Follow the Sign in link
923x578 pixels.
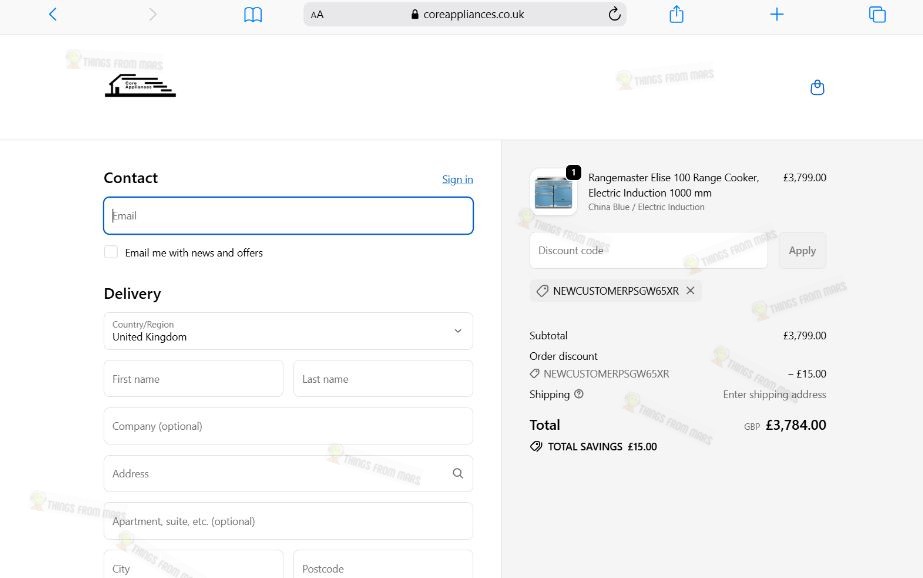click(457, 179)
